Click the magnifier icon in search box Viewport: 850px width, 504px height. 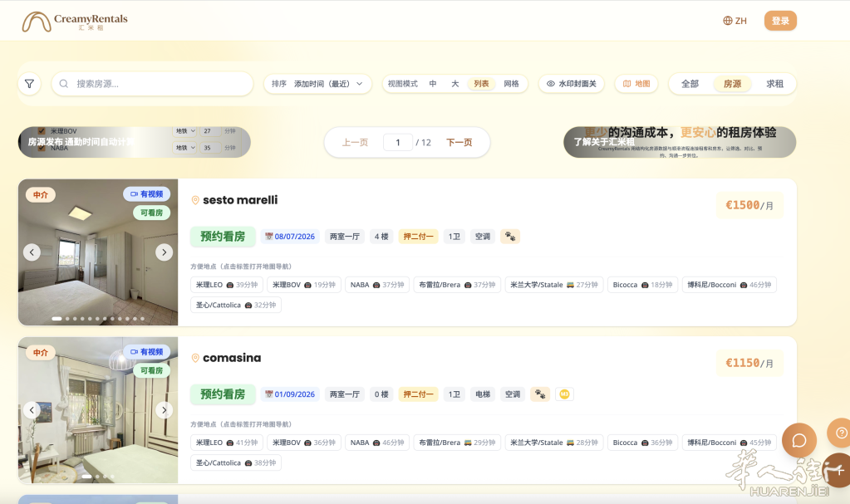click(63, 84)
